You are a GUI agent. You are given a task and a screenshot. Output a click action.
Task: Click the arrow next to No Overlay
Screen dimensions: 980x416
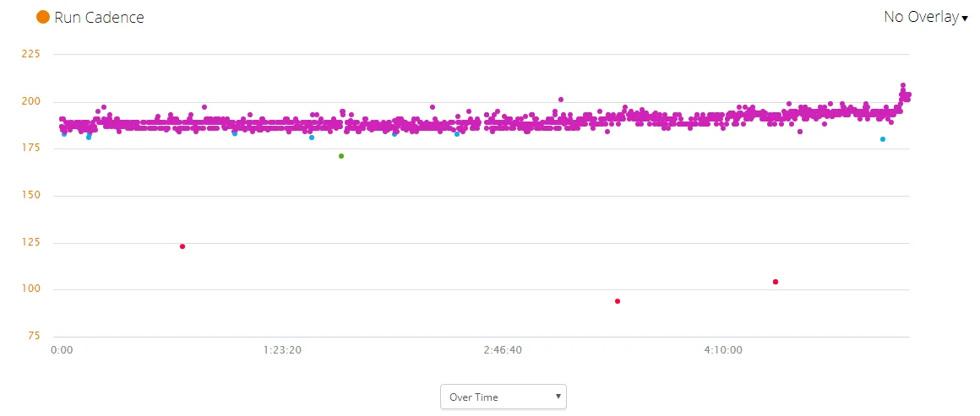[965, 19]
